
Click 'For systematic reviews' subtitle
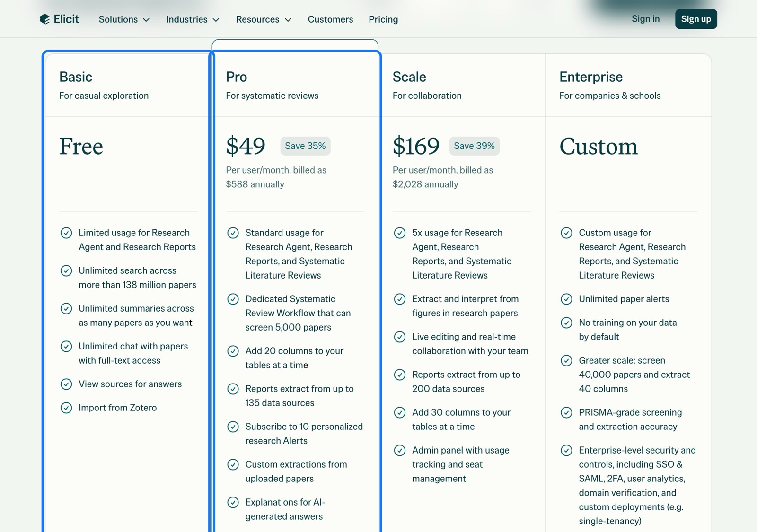(x=272, y=96)
